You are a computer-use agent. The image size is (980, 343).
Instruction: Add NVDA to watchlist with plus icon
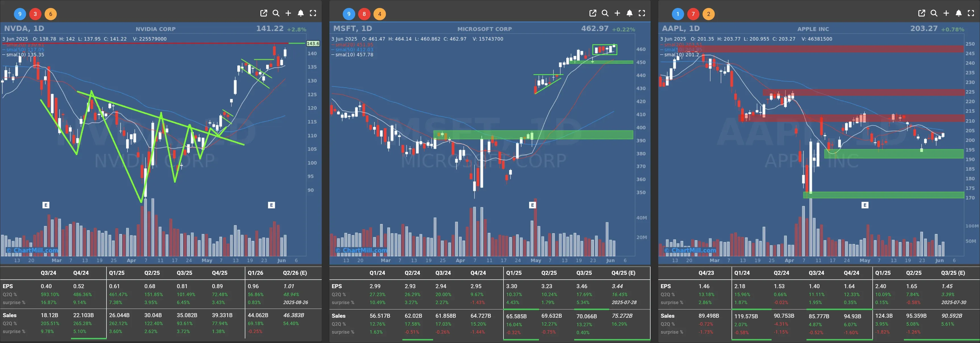click(288, 13)
